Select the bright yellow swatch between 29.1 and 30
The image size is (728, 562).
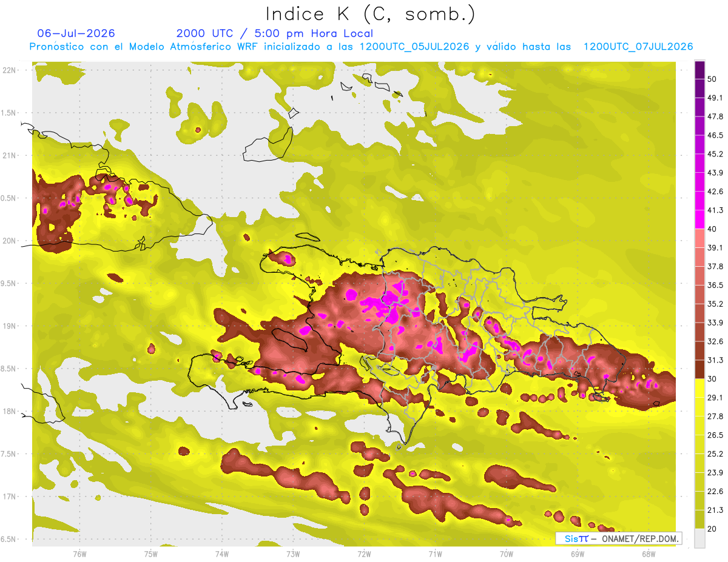point(699,388)
